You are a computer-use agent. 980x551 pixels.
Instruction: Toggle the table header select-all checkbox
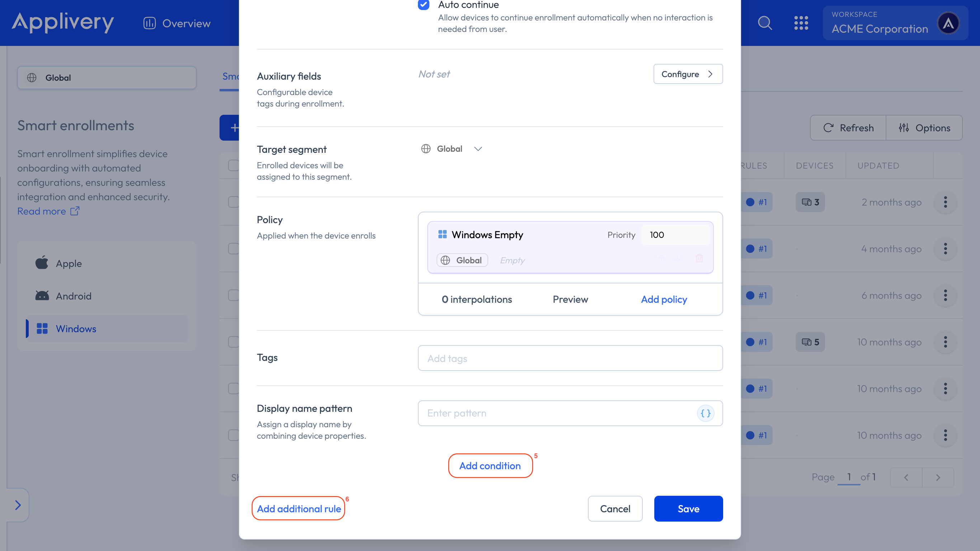tap(233, 165)
